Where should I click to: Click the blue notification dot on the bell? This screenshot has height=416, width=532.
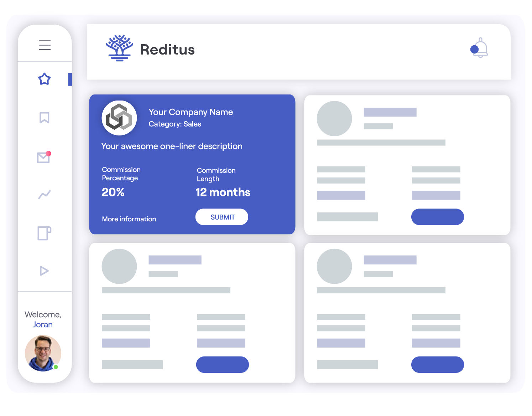[x=474, y=50]
